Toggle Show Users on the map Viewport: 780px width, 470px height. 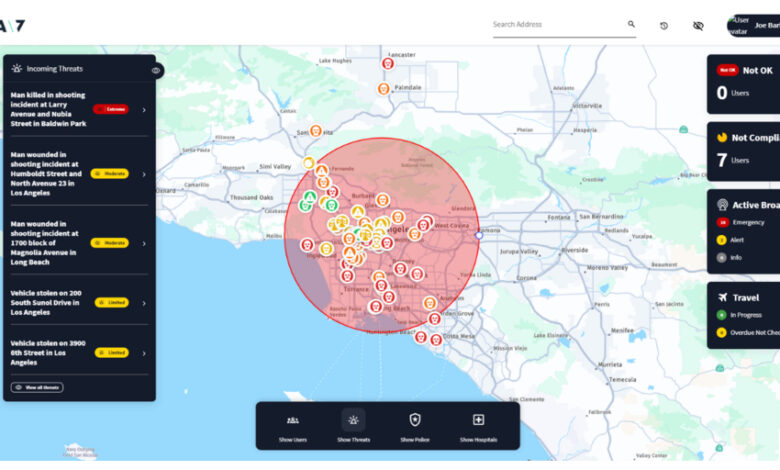(x=293, y=425)
